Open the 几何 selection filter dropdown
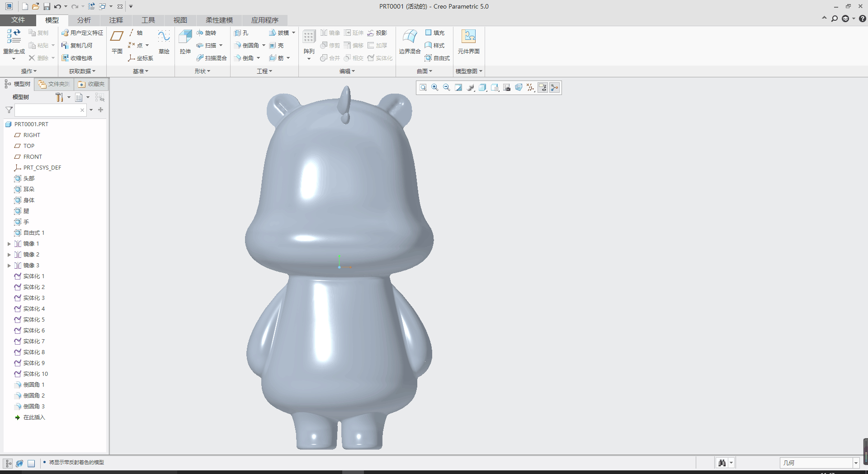The height and width of the screenshot is (474, 868). coord(855,463)
